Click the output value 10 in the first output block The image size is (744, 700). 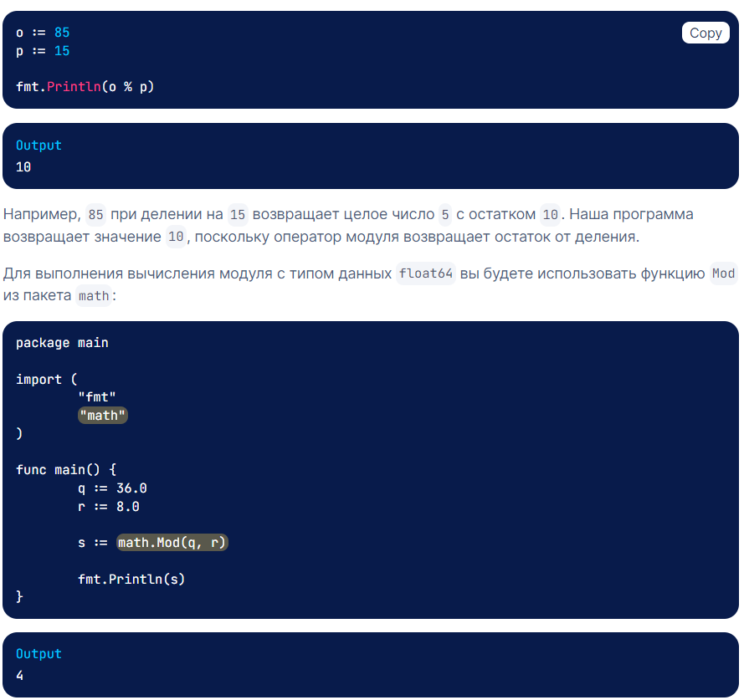23,166
